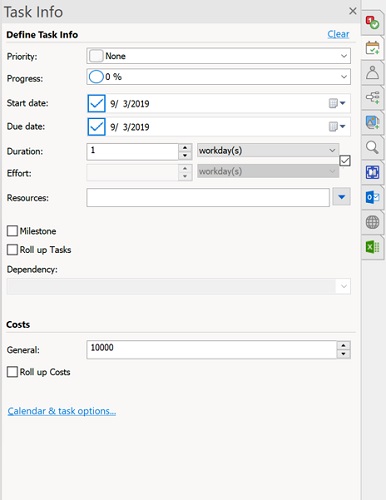
Task: Enable Roll up Tasks checkbox
Action: (x=12, y=249)
